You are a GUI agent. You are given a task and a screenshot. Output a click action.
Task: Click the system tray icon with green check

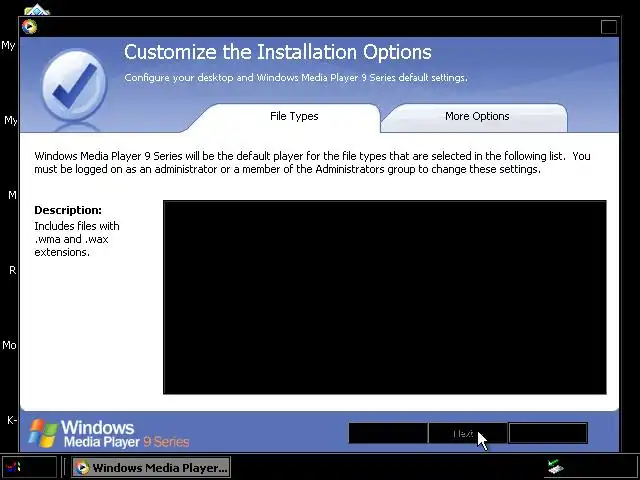[x=555, y=466]
